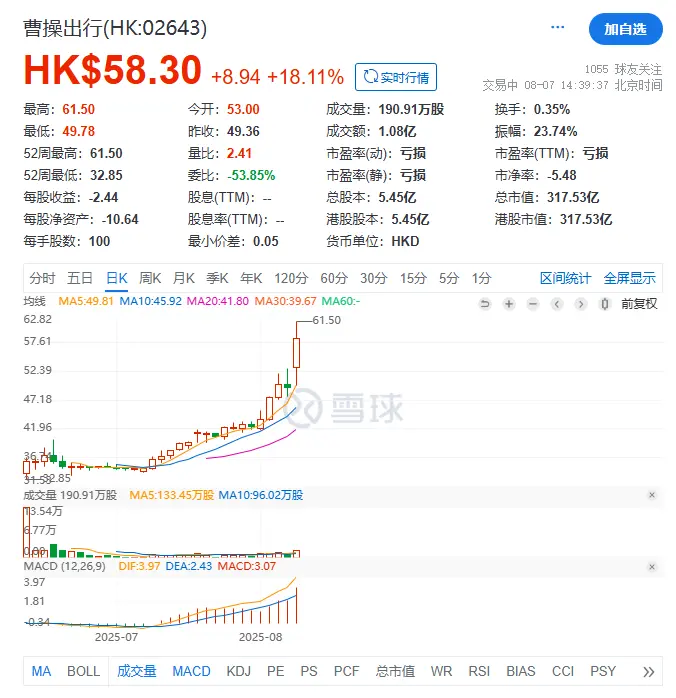This screenshot has height=698, width=676.
Task: Toggle the MACD indicator in bottom bar
Action: (x=191, y=671)
